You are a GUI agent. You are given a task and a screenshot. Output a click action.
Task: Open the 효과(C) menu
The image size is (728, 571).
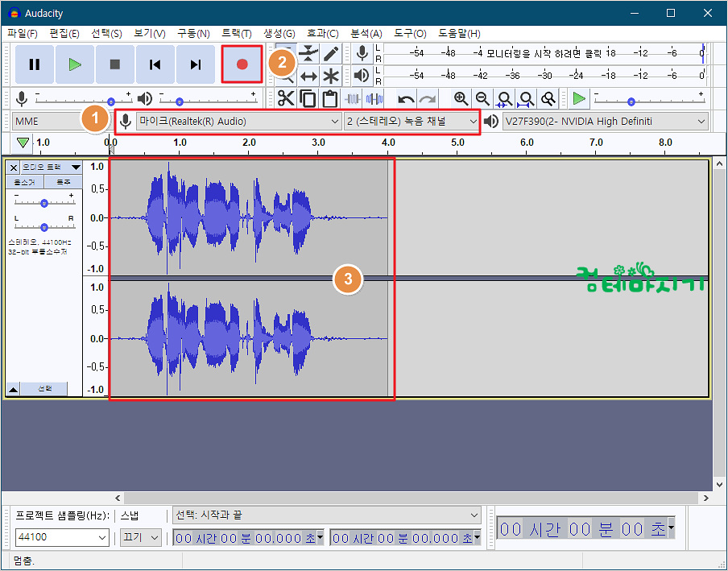(323, 34)
